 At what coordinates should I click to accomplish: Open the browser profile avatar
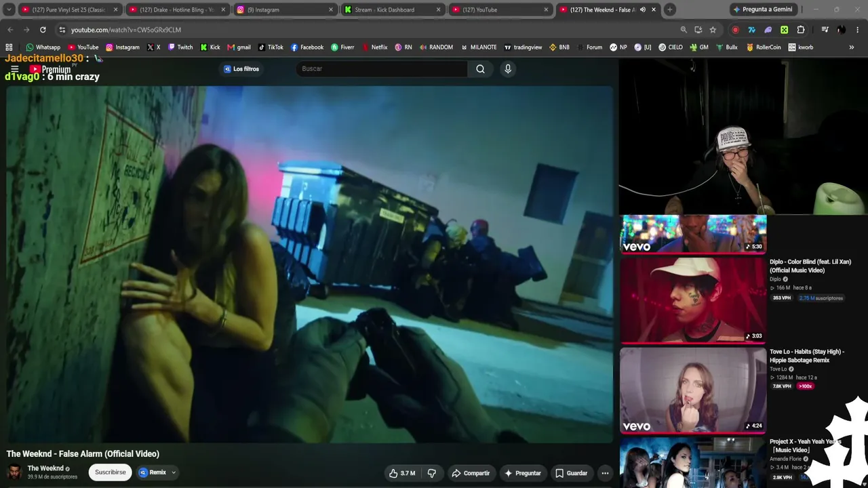(x=841, y=30)
